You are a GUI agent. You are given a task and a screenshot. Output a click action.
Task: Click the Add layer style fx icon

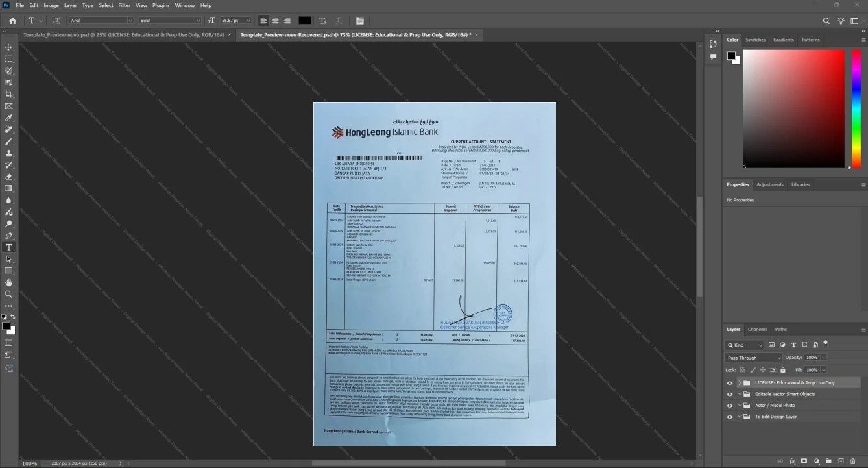[x=792, y=461]
